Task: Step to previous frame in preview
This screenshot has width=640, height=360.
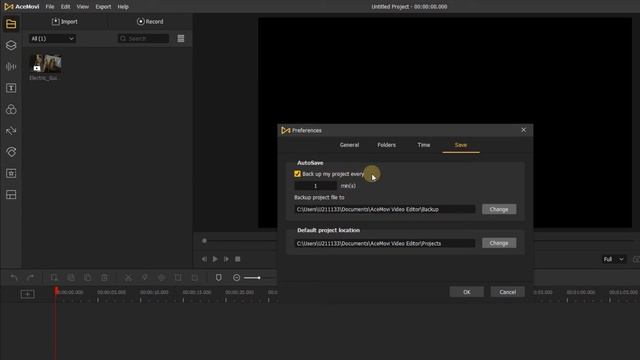Action: 204,259
